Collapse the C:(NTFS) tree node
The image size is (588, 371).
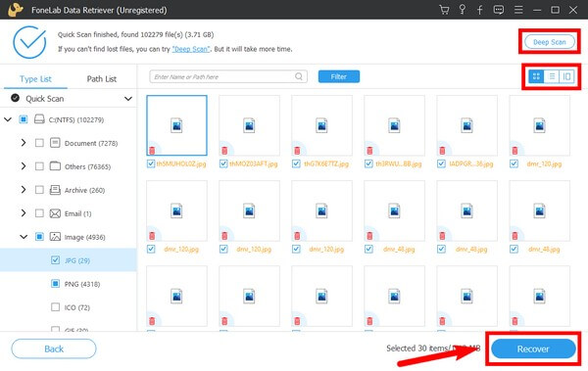(x=8, y=119)
